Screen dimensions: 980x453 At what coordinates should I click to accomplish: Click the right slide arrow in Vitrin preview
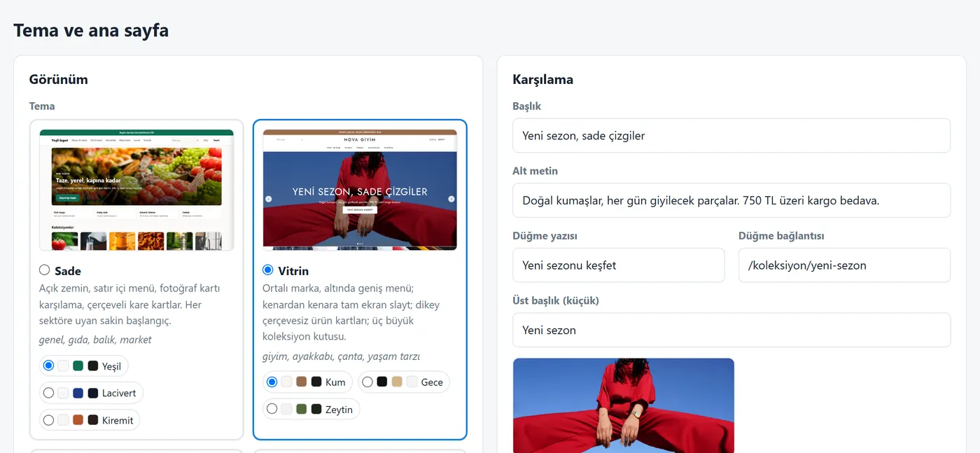click(x=451, y=199)
